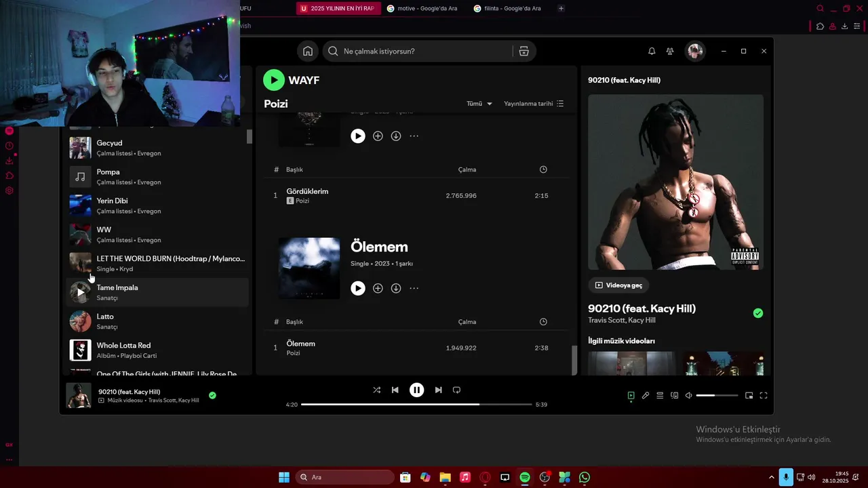The image size is (868, 488).
Task: Open a new browser tab
Action: tap(561, 8)
